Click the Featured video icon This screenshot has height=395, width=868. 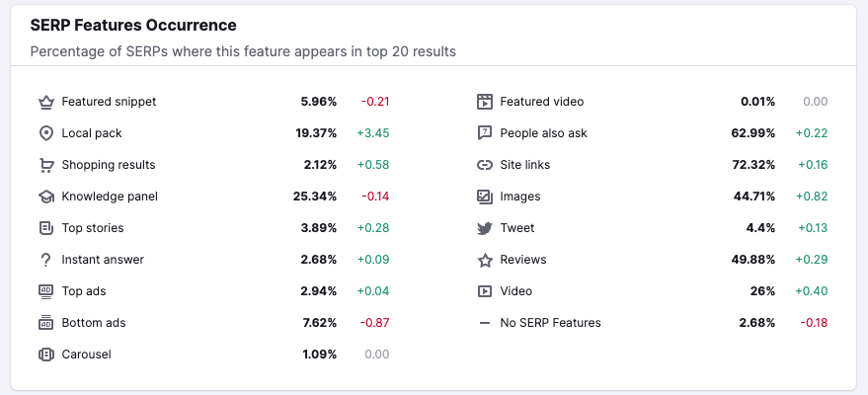point(484,102)
